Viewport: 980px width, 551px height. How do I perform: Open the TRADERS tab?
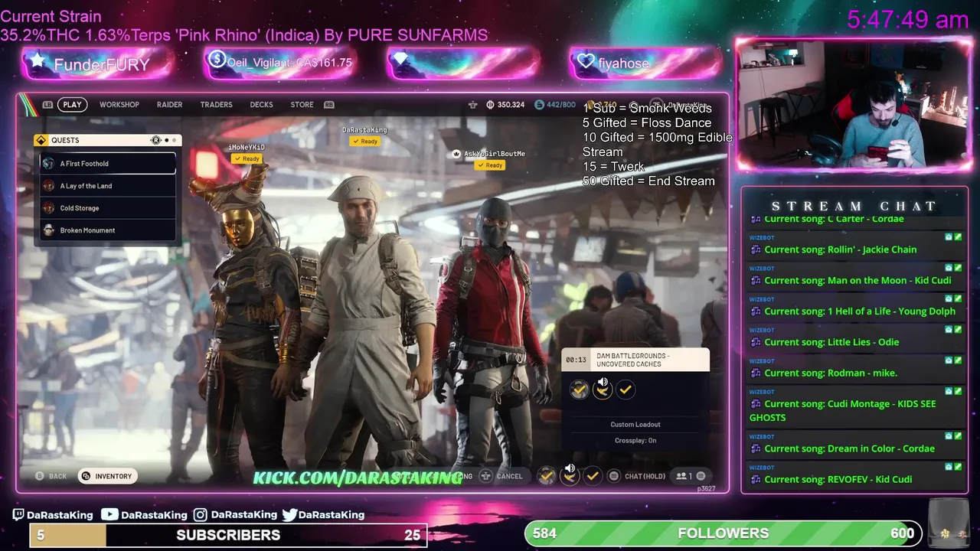point(216,105)
